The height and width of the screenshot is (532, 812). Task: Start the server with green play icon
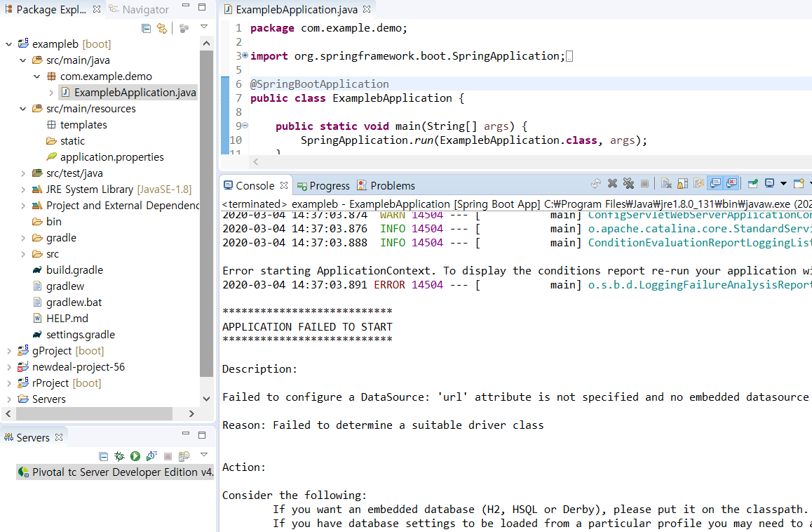(x=135, y=456)
